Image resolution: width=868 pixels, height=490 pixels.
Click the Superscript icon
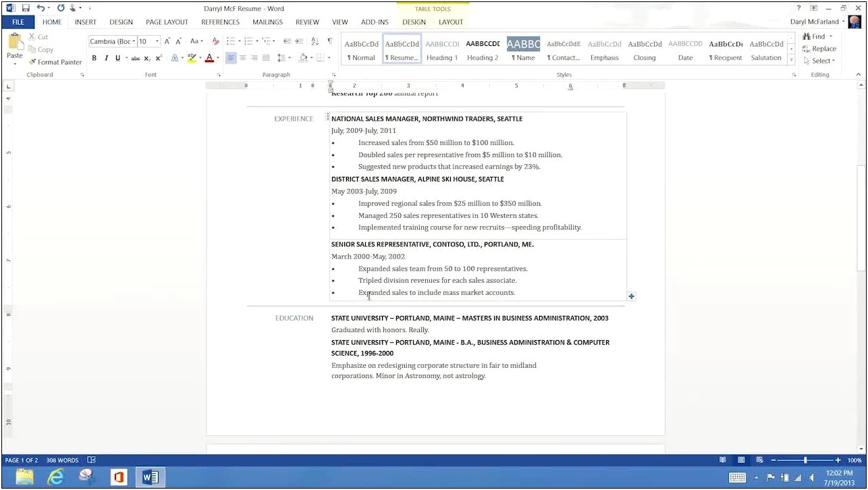(159, 58)
